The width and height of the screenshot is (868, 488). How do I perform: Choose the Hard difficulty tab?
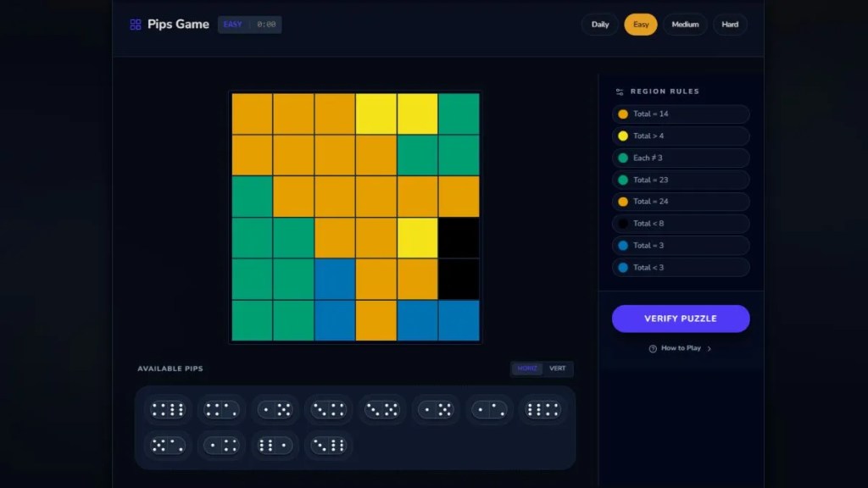pyautogui.click(x=730, y=25)
